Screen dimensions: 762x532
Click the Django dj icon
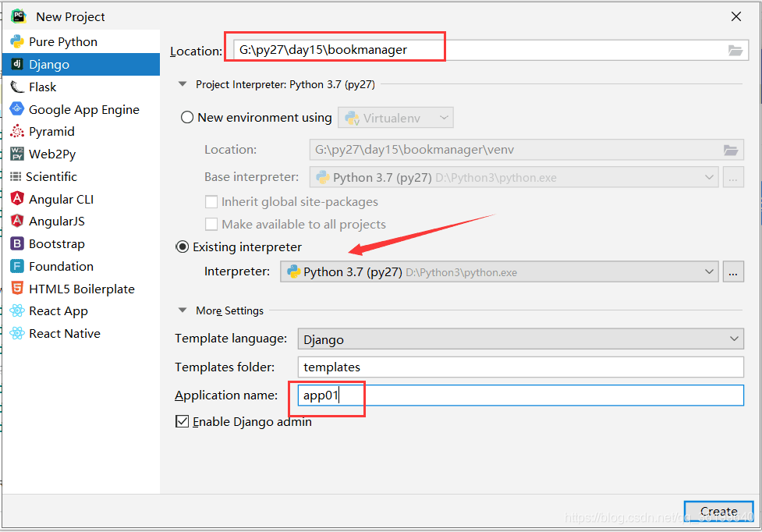click(x=17, y=64)
